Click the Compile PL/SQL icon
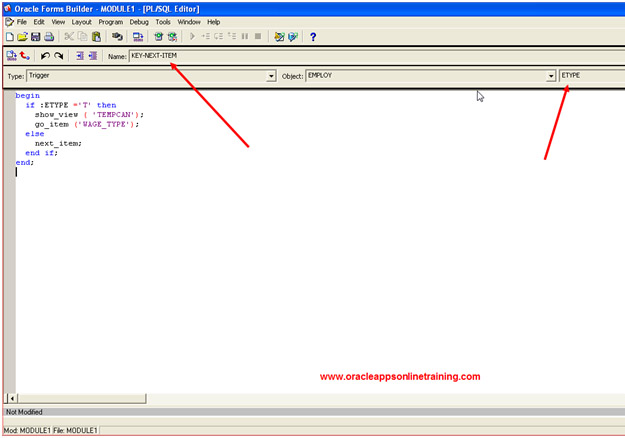The height and width of the screenshot is (438, 625). (10, 56)
